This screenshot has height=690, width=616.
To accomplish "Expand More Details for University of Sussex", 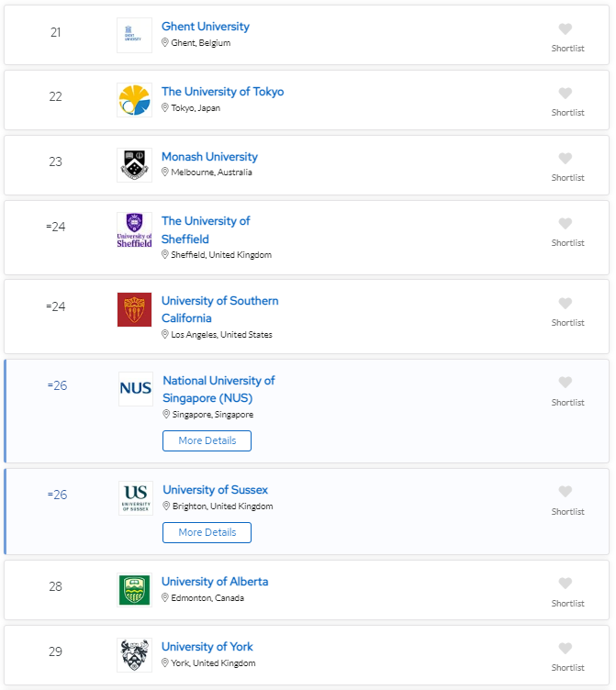I will coord(207,532).
